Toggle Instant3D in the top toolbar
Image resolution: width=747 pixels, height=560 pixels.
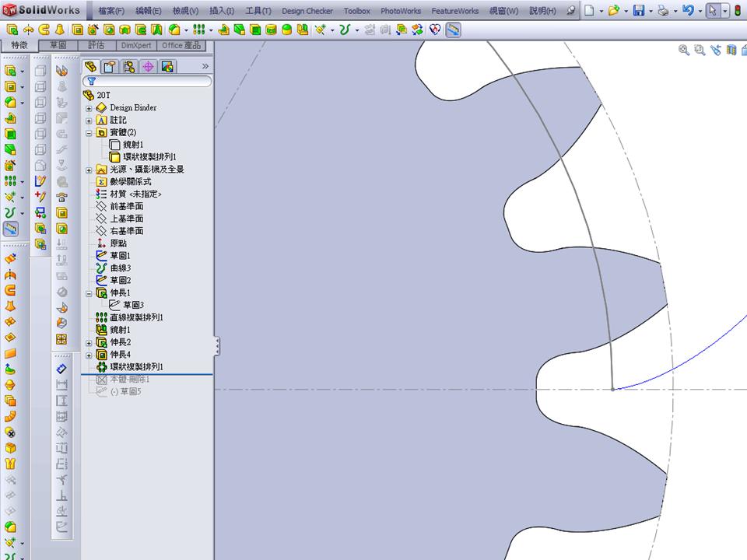(x=453, y=30)
